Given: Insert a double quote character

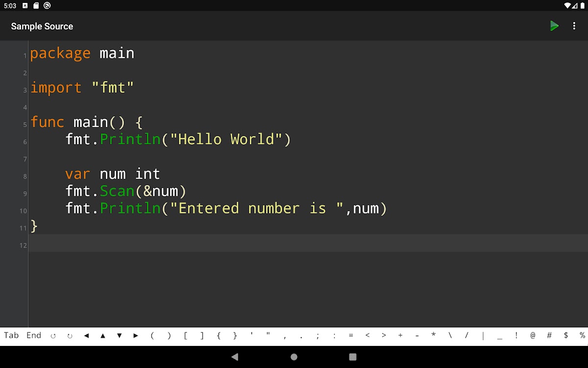Looking at the screenshot, I should pos(268,336).
